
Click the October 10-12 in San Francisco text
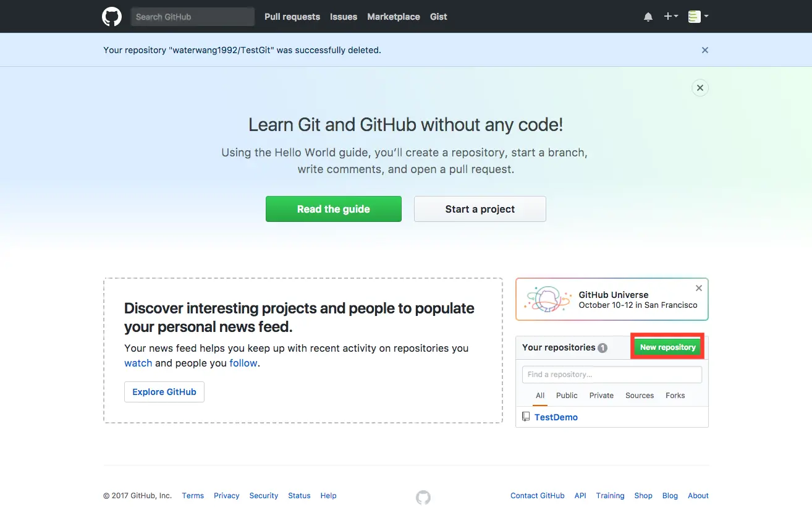[x=638, y=305]
